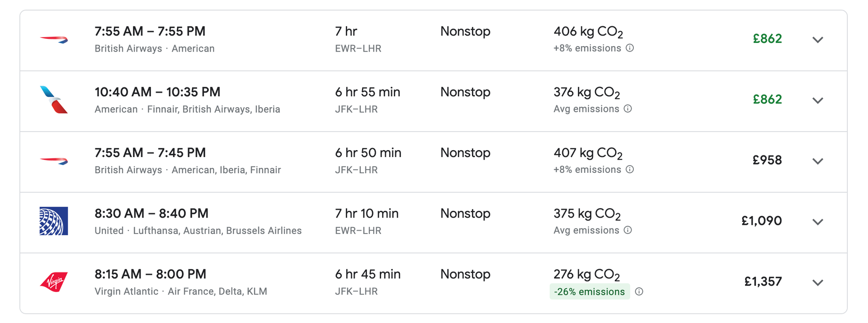Select the £862 price on EWR–LHR flight
868x323 pixels.
pos(767,38)
